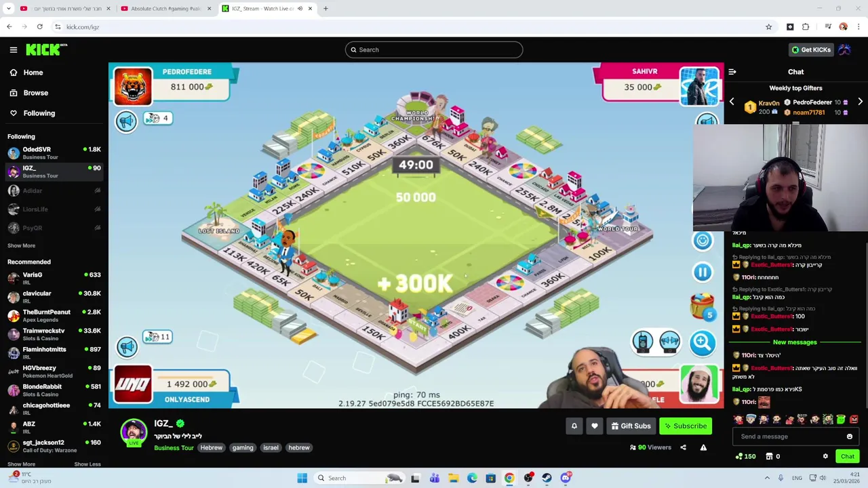Switch to Absolute Clutch YouTube tab

click(x=166, y=9)
